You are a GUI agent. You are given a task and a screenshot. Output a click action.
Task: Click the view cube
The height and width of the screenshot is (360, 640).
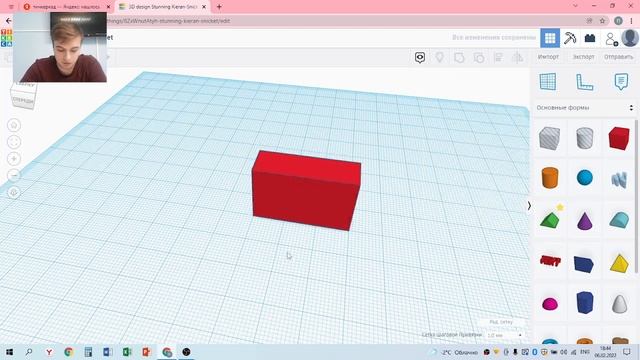coord(23,95)
